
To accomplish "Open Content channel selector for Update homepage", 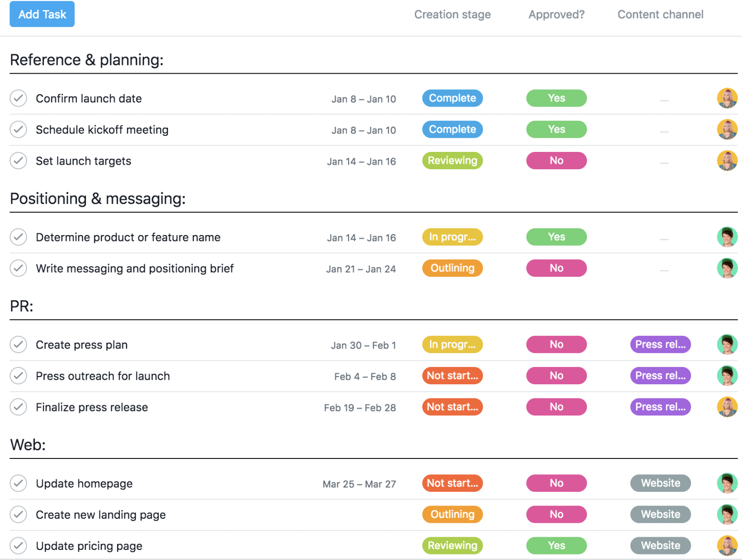I will click(660, 483).
